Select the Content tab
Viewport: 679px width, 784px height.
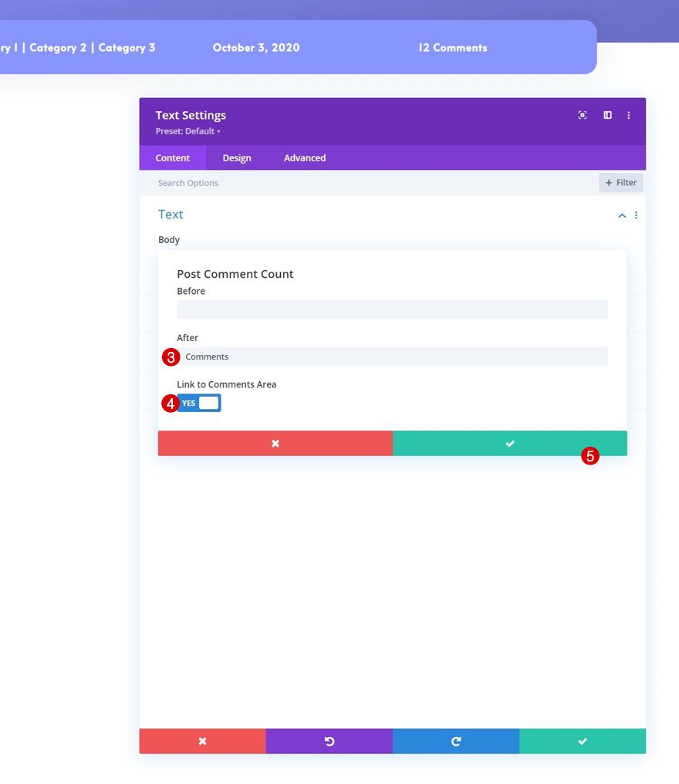pos(173,157)
